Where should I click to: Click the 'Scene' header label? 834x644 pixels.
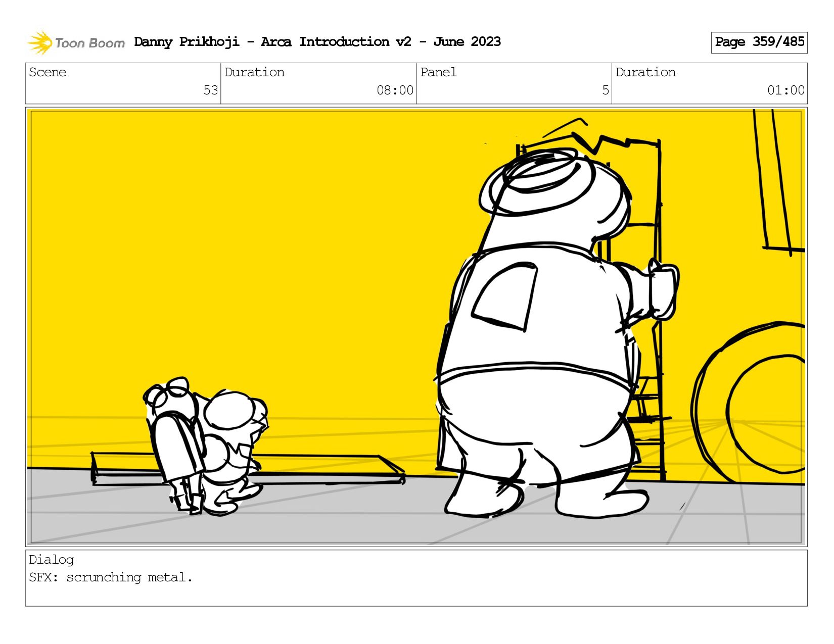tap(48, 72)
